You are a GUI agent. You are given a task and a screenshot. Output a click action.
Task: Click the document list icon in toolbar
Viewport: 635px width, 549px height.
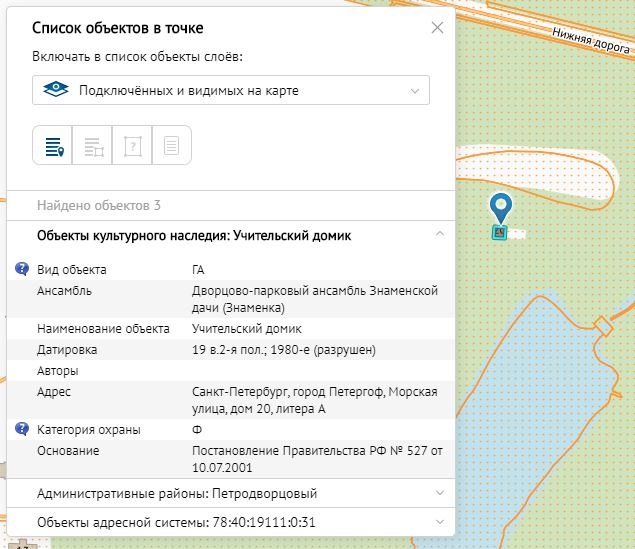[x=171, y=146]
